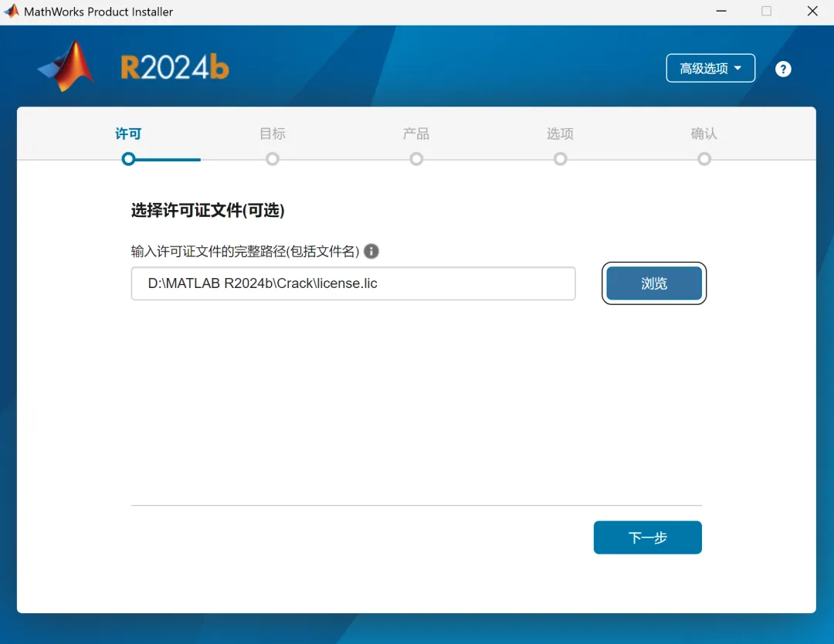
Task: Click the 产品 step progress circle
Action: [x=416, y=159]
